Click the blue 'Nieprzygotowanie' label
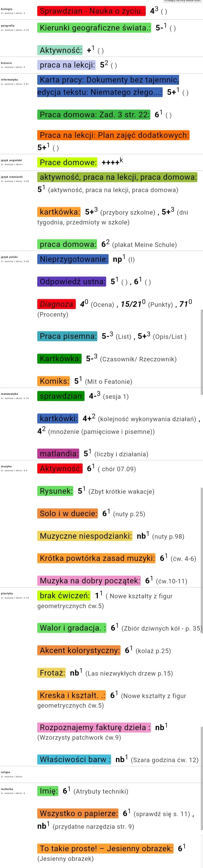203x868 pixels. 73,259
